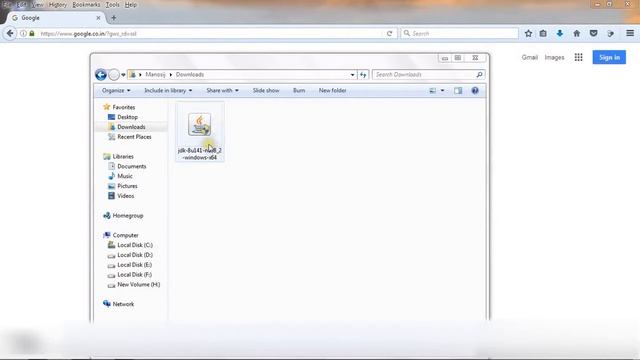The image size is (640, 360).
Task: Open Explorer help question mark
Action: [475, 91]
